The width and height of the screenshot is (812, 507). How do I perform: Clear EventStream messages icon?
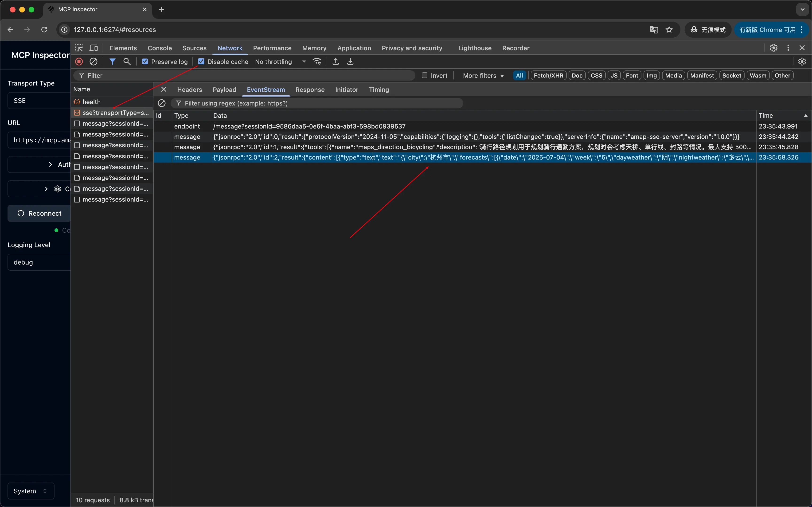point(162,103)
